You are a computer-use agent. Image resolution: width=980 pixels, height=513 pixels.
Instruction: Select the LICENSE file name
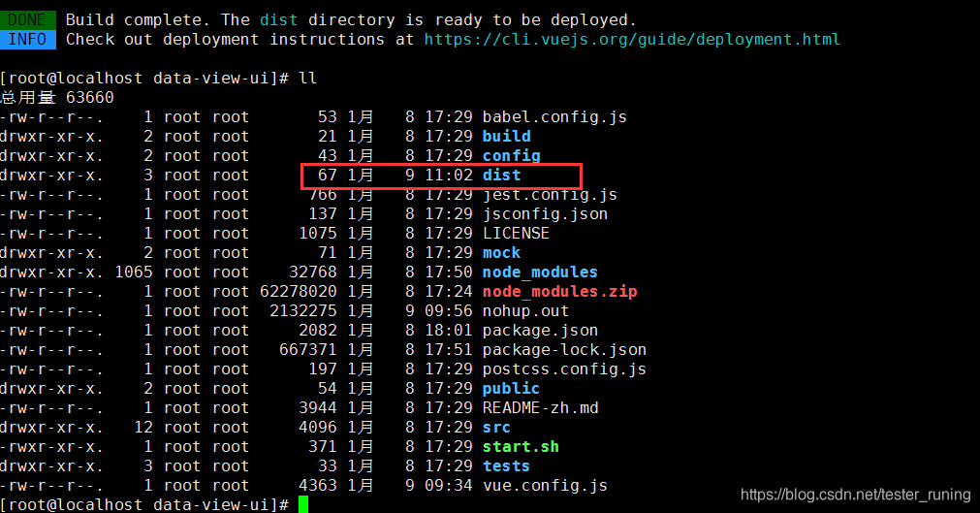coord(516,234)
